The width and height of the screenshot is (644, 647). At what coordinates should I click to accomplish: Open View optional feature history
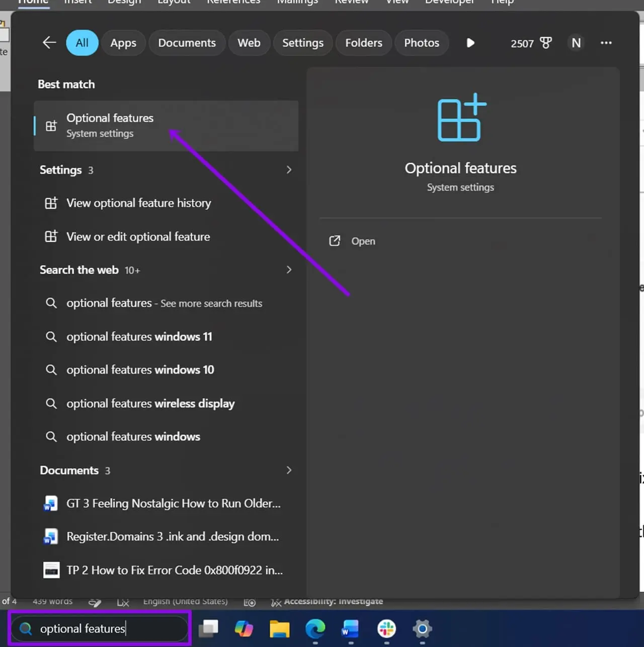[166, 203]
